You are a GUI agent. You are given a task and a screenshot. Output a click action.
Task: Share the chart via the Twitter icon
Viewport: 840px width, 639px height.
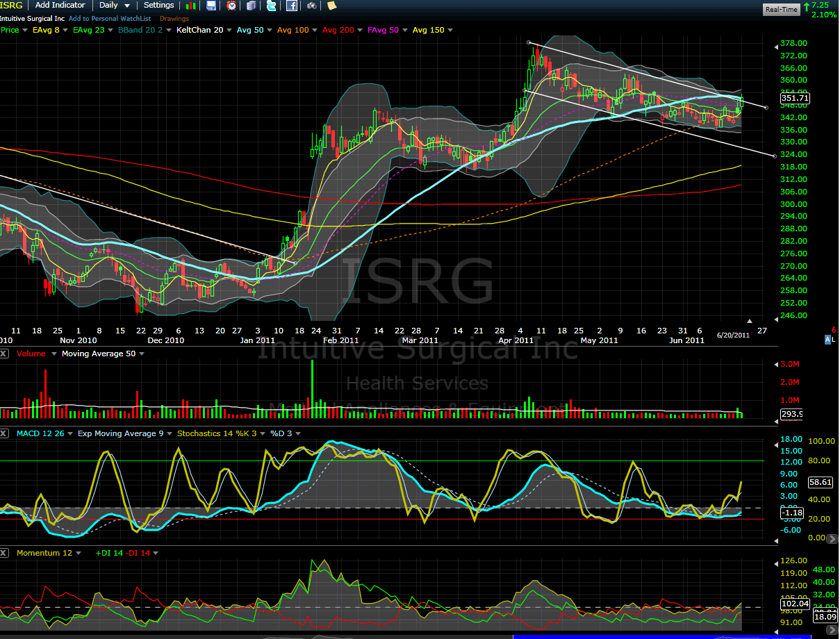click(272, 6)
